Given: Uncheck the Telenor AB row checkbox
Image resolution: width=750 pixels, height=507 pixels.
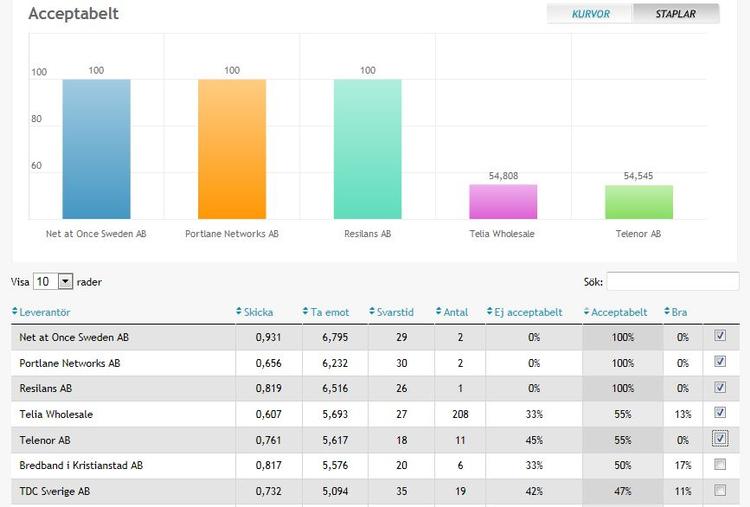Looking at the screenshot, I should [x=720, y=439].
